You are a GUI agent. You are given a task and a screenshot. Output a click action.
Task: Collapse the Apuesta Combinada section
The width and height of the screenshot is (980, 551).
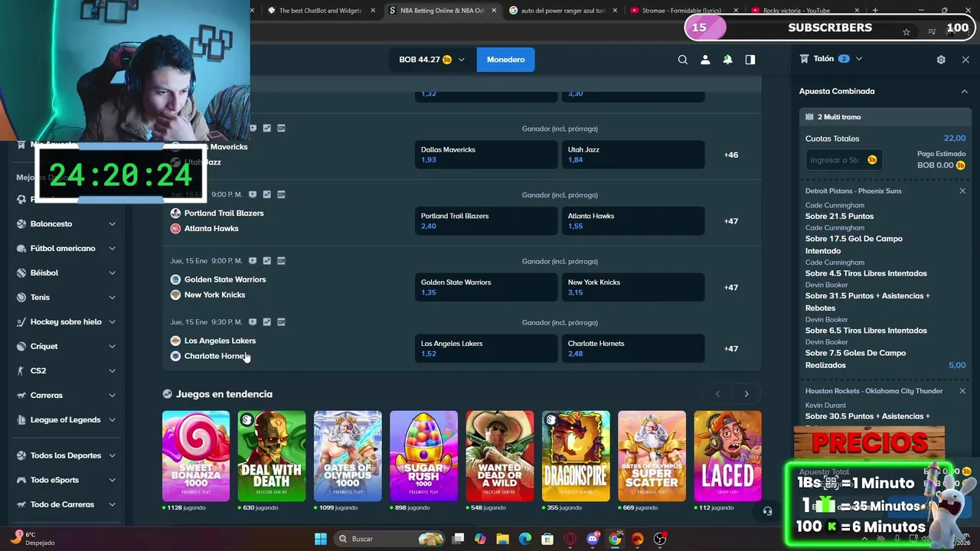point(964,91)
